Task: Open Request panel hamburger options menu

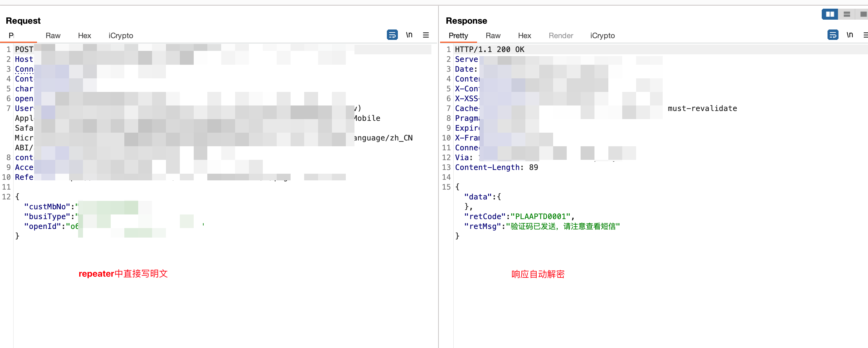Action: tap(426, 35)
